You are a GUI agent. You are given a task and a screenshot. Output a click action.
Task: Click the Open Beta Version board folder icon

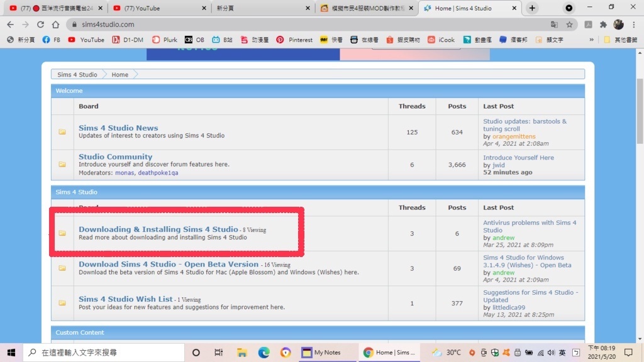click(62, 268)
